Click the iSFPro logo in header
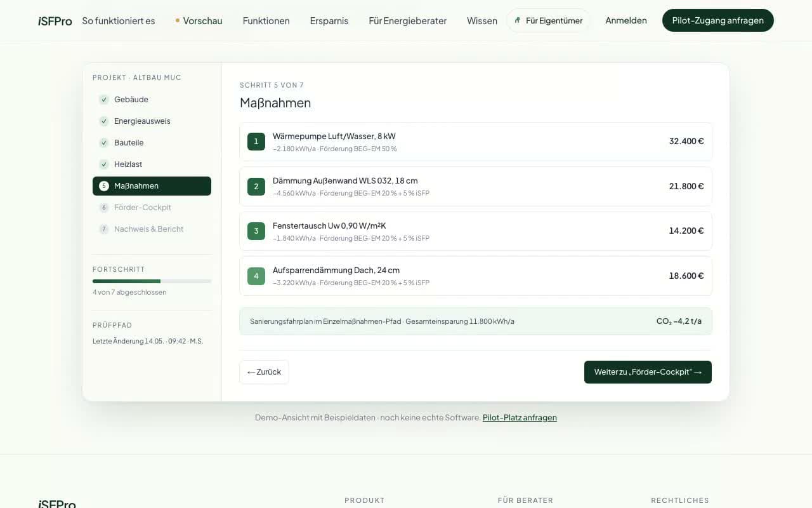Viewport: 812px width, 508px height. [55, 21]
